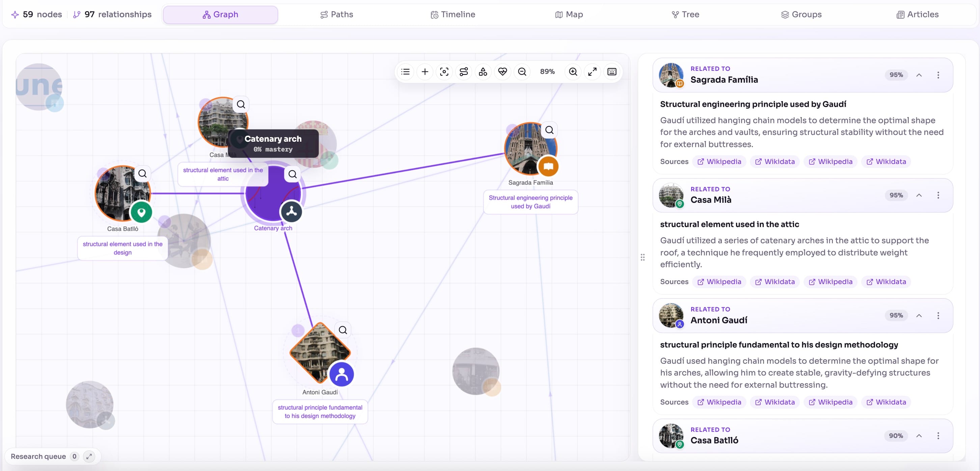Collapse the Casa Batlló relation card
The image size is (980, 471).
(x=919, y=436)
